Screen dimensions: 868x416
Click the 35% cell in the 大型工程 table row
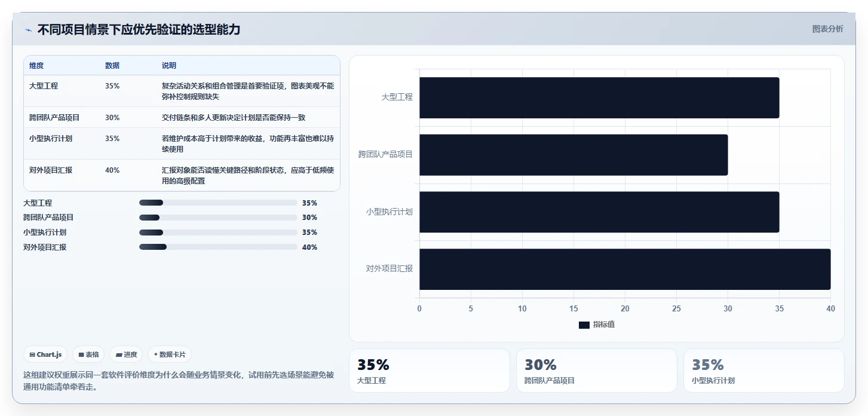(112, 86)
